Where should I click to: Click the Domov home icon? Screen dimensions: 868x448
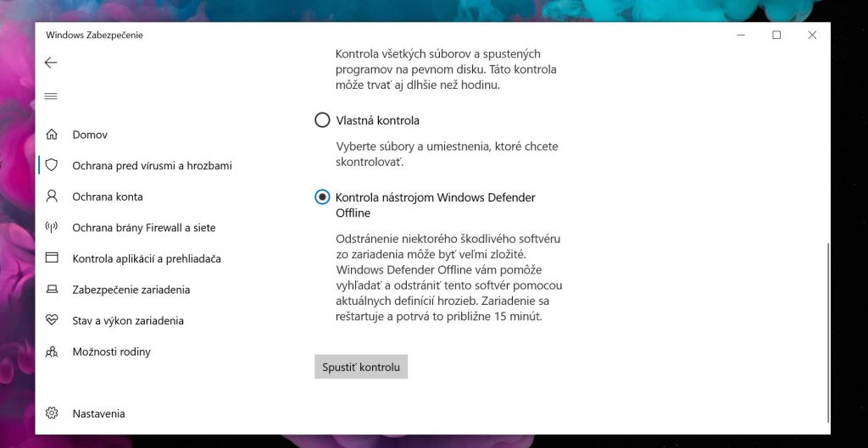pyautogui.click(x=52, y=135)
